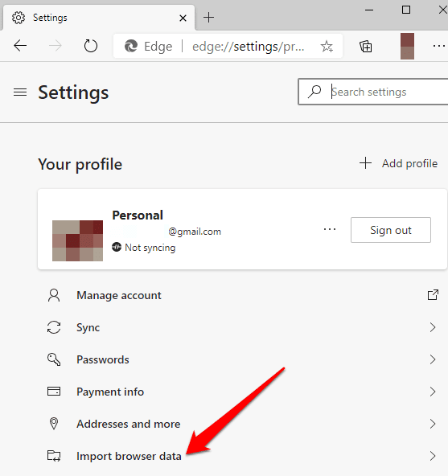Click the edge://settings address bar URL
This screenshot has height=476, width=448.
tap(249, 47)
